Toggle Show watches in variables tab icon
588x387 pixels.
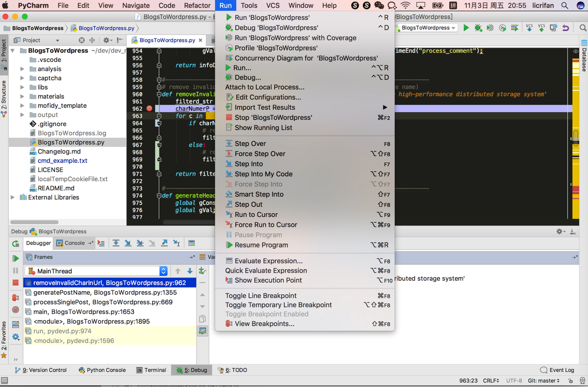pyautogui.click(x=202, y=331)
